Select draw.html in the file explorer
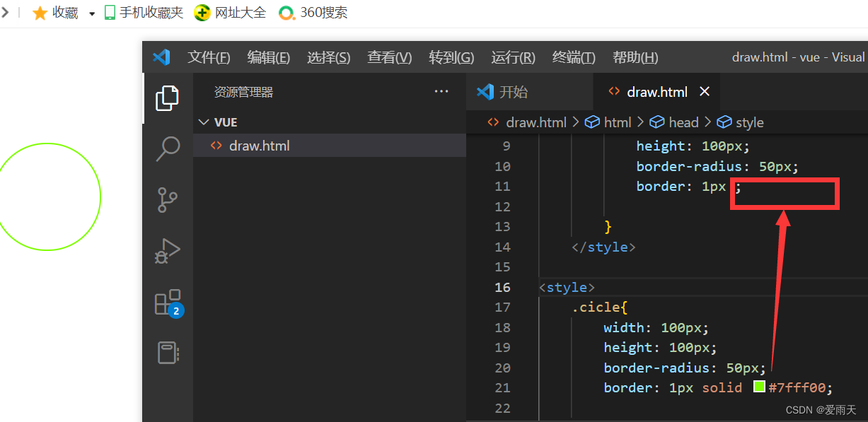Image resolution: width=868 pixels, height=422 pixels. pos(330,146)
